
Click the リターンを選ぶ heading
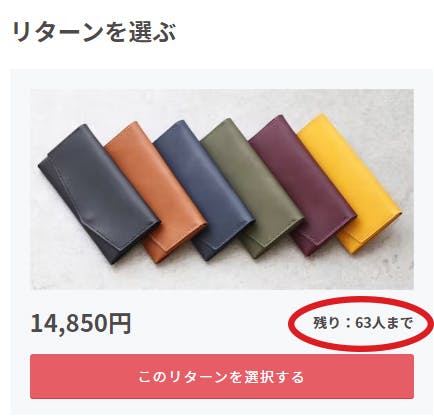click(x=94, y=32)
